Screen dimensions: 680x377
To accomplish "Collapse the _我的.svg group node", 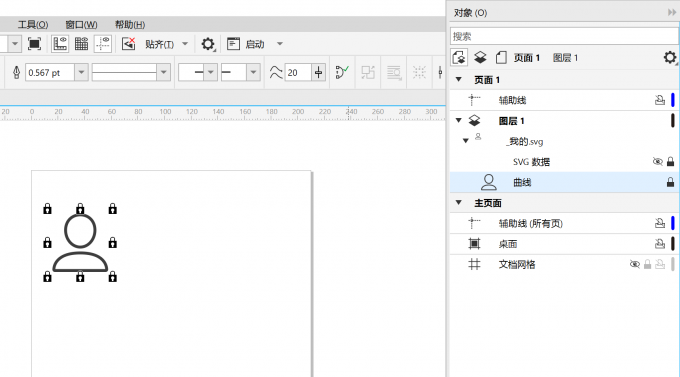I will click(x=466, y=141).
